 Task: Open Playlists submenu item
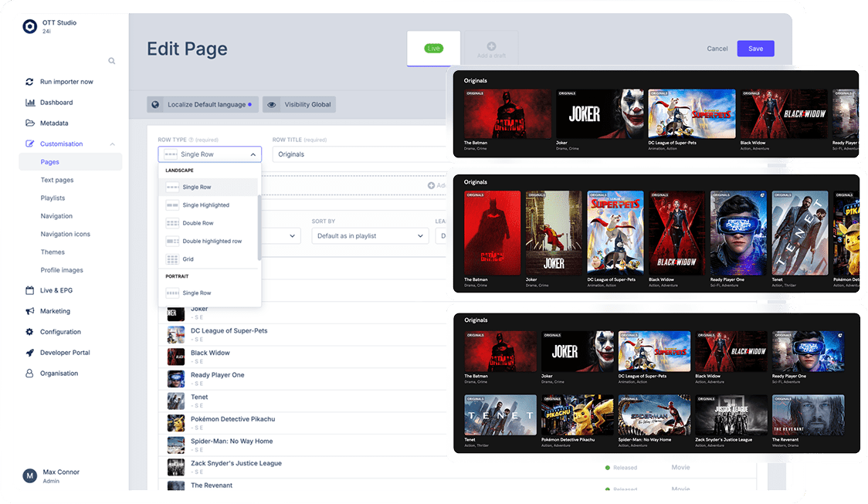click(53, 198)
